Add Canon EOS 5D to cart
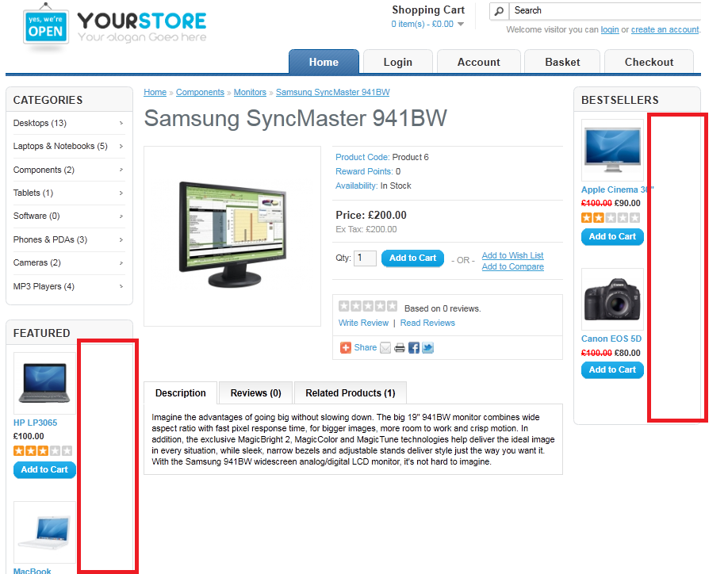728x574 pixels. pyautogui.click(x=612, y=369)
